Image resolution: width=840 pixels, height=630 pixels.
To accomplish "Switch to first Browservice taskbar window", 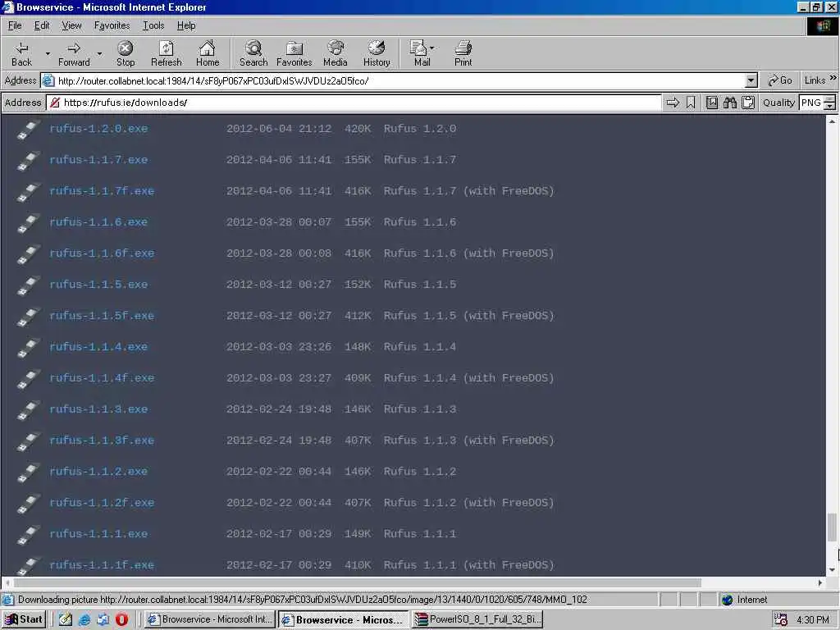I will click(x=211, y=619).
